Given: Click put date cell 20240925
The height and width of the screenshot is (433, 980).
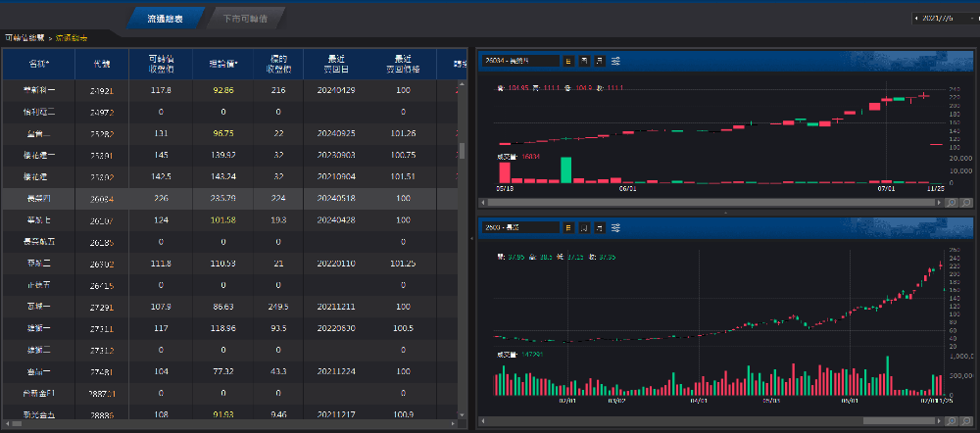Looking at the screenshot, I should pyautogui.click(x=336, y=133).
